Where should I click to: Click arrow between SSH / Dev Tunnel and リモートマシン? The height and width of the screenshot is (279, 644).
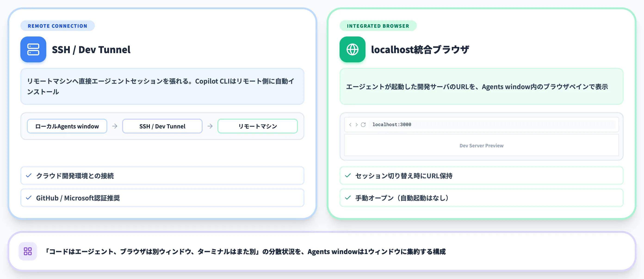tap(210, 126)
